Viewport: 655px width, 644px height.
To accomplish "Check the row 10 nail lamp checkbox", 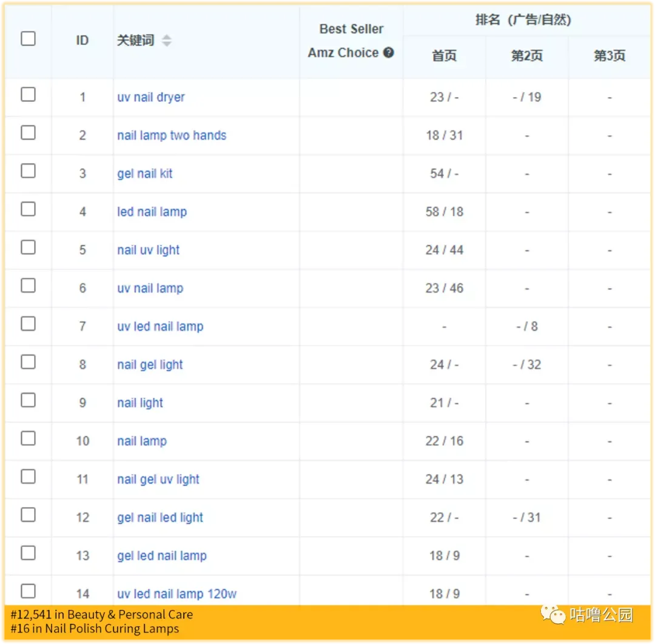I will (x=28, y=438).
